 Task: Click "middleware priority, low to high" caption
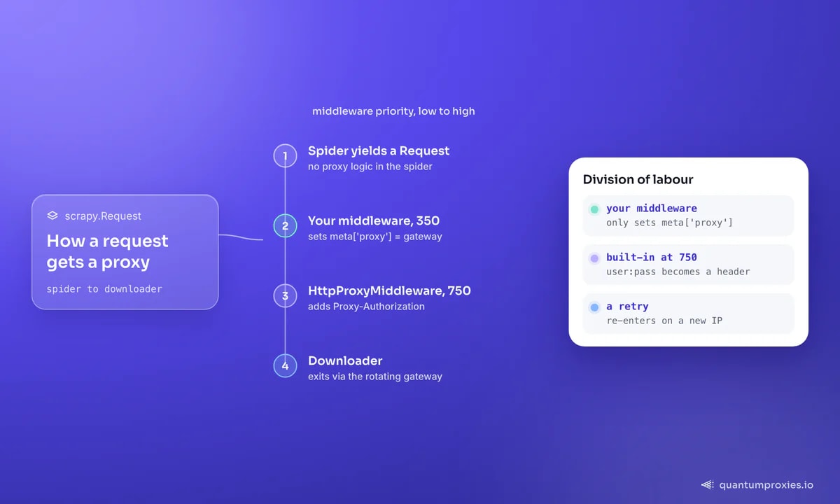click(393, 111)
